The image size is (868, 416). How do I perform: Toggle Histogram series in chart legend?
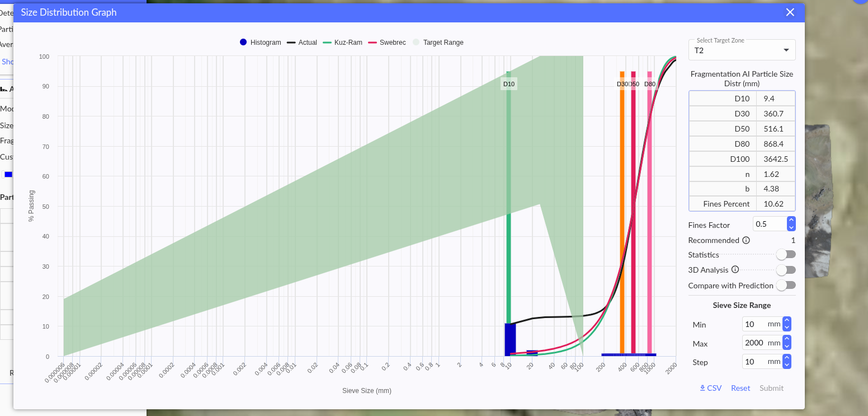(x=260, y=43)
